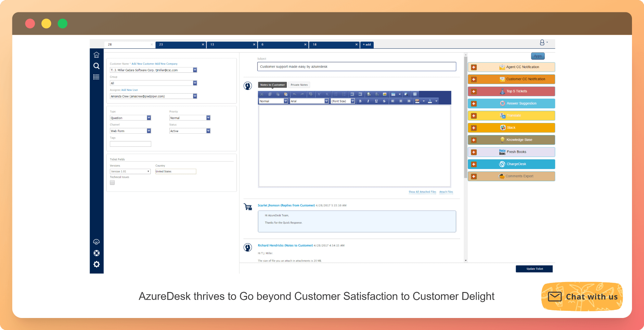Screen dimensions: 644x330
Task: Apply superscript formatting
Action: [x=319, y=94]
